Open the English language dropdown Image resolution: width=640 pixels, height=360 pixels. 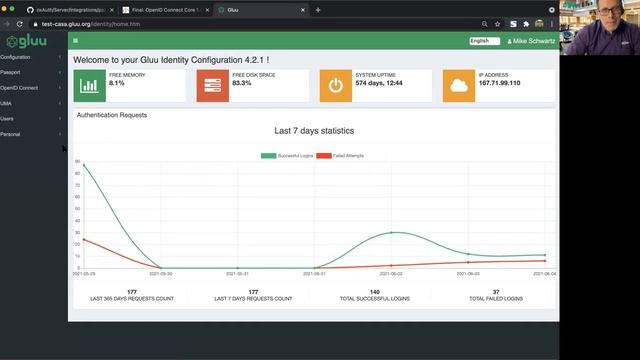pos(484,41)
